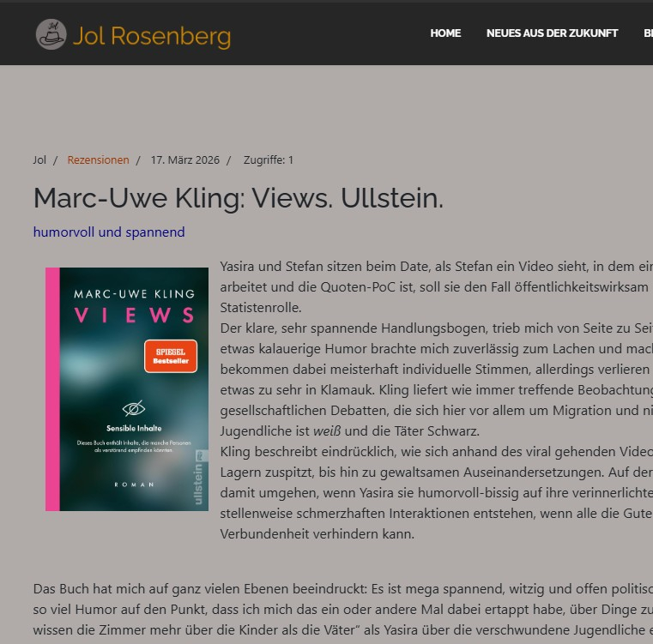The image size is (653, 644).
Task: Click the partially visible menu item after ZUKUNFT
Action: click(x=648, y=33)
